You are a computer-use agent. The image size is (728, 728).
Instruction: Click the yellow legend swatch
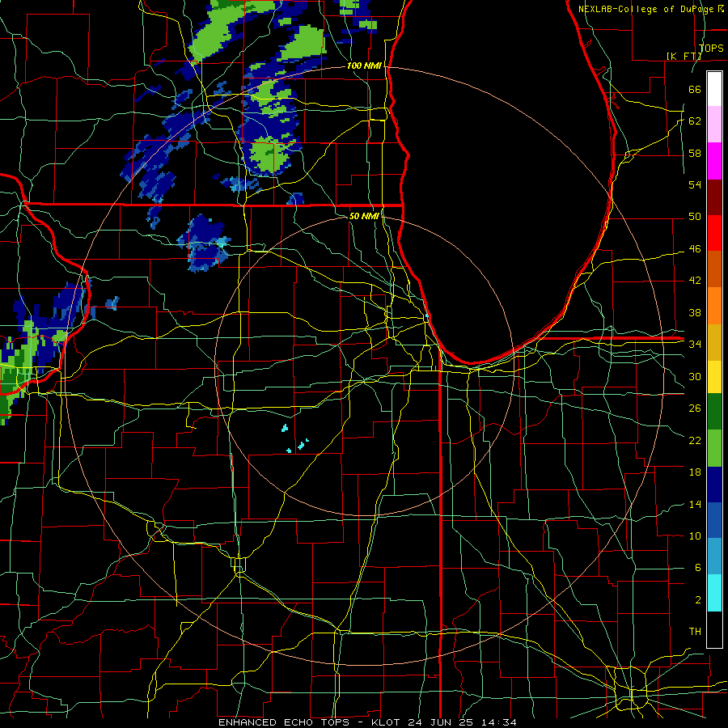coord(714,376)
